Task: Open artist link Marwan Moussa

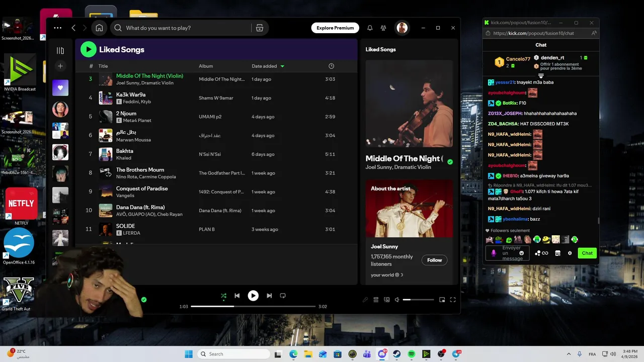Action: click(x=133, y=140)
